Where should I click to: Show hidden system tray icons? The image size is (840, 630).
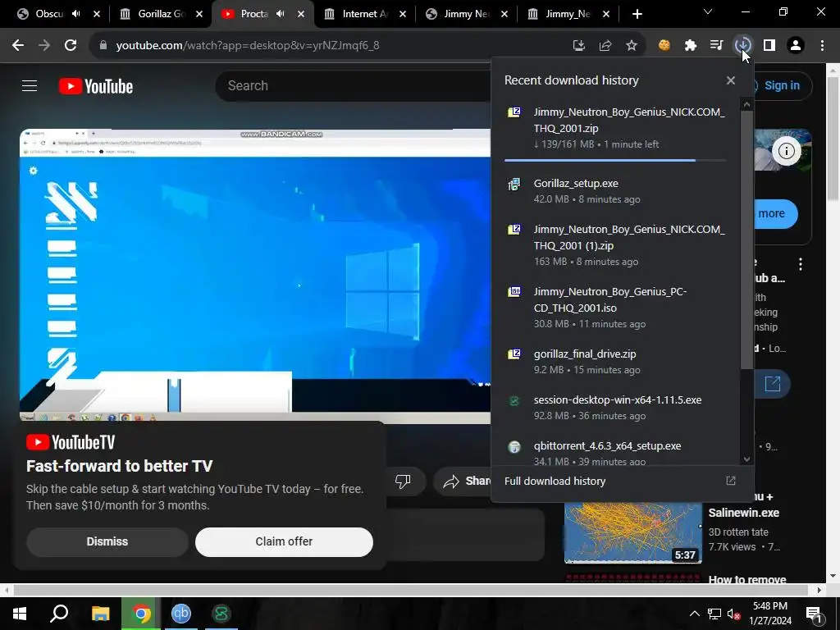tap(694, 614)
